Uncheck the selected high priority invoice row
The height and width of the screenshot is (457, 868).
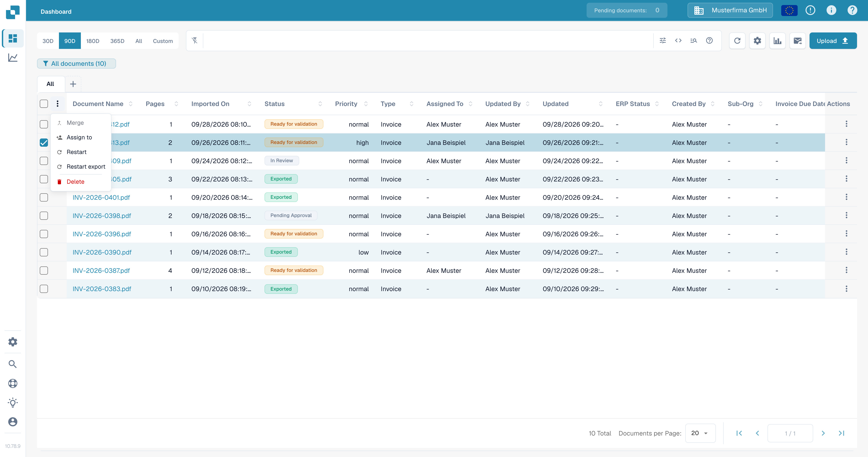pyautogui.click(x=44, y=142)
